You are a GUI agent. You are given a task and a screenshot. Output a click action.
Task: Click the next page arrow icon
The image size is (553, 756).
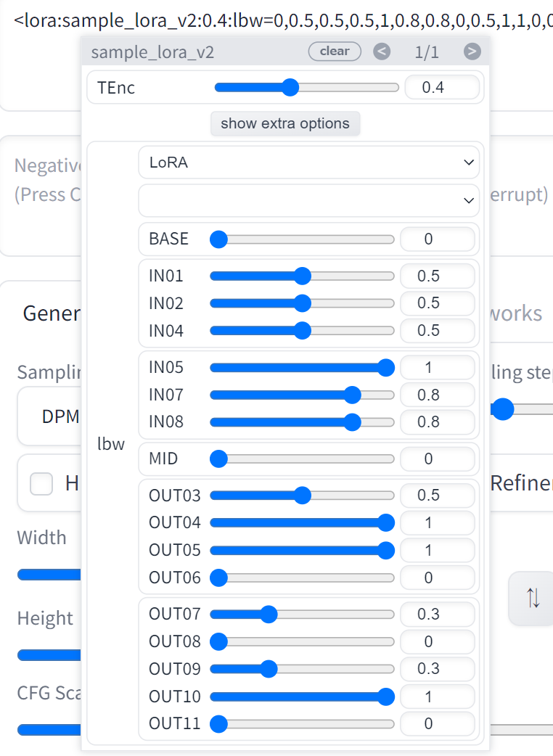click(472, 52)
